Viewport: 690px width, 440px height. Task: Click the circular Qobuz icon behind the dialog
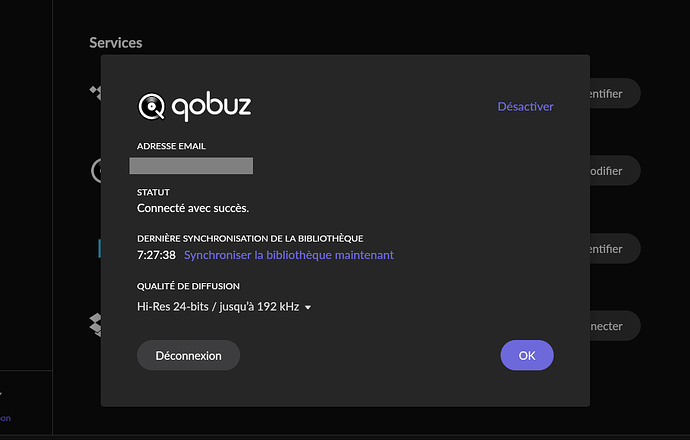[96, 171]
